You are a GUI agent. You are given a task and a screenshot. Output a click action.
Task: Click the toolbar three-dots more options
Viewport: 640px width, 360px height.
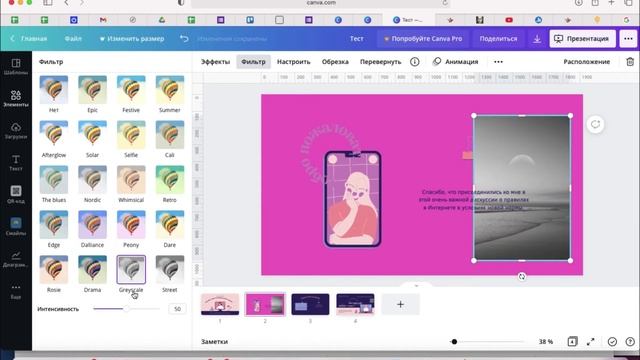click(498, 62)
